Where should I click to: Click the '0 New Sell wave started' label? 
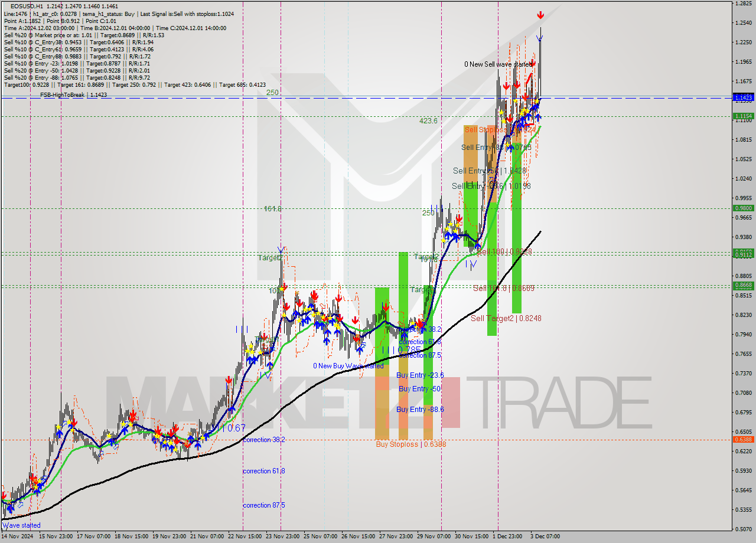pyautogui.click(x=498, y=64)
